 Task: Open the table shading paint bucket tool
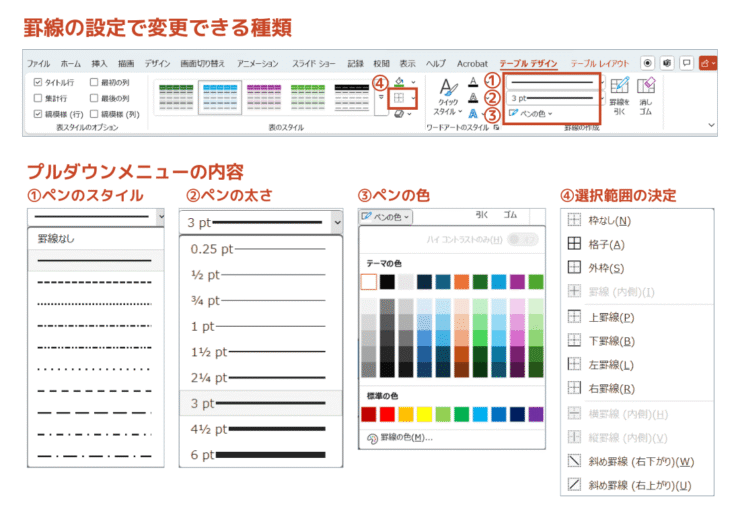(399, 81)
